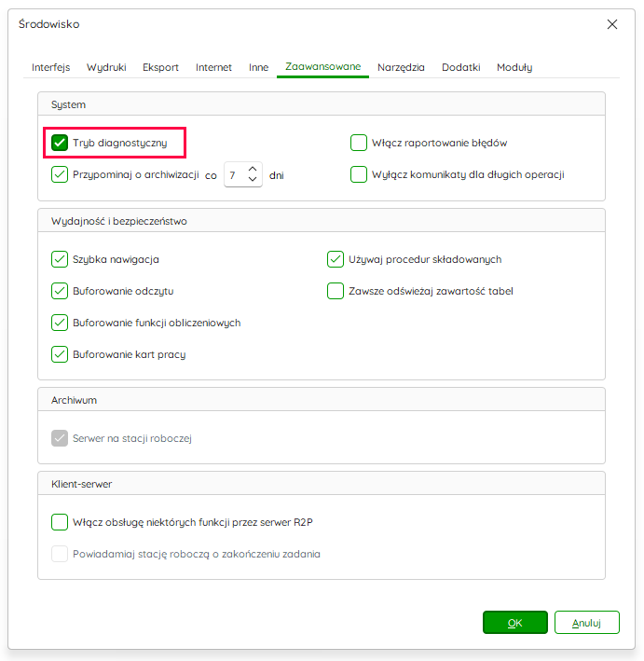This screenshot has width=644, height=661.
Task: Enable Włącz raportowanie błędów
Action: coord(359,143)
